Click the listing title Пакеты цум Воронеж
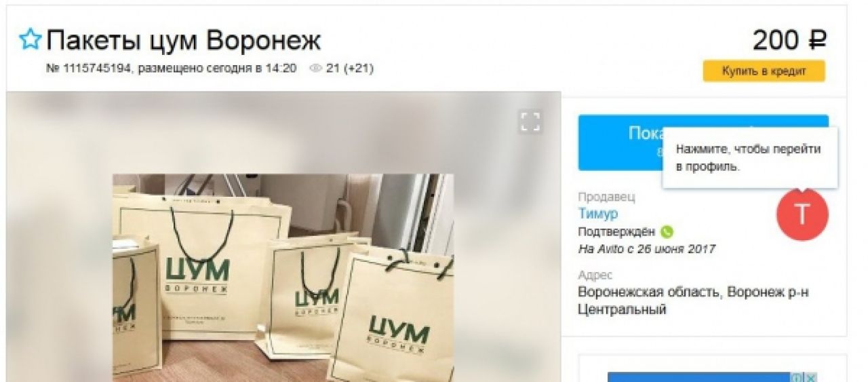Image resolution: width=868 pixels, height=382 pixels. click(x=183, y=41)
